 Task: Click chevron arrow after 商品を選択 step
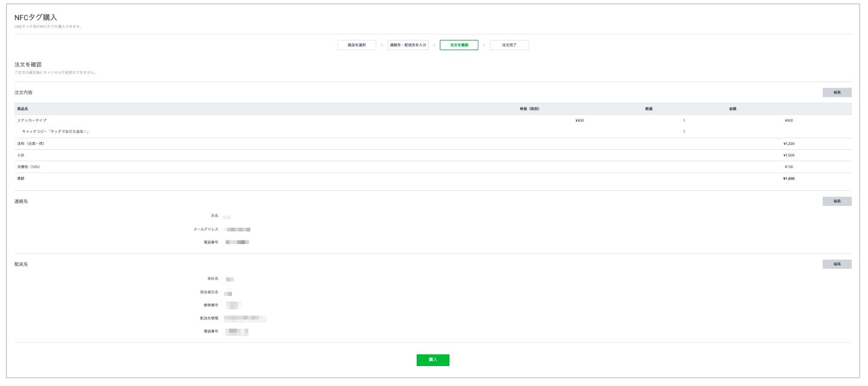click(382, 45)
